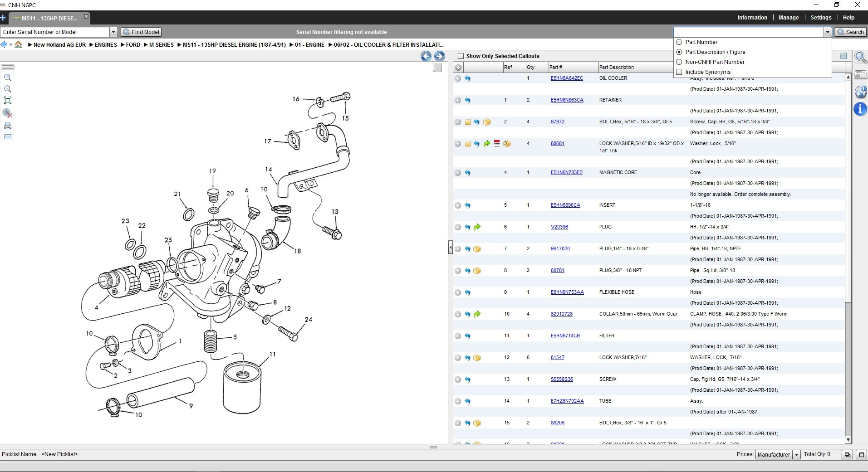Viewport: 868px width, 472px height.
Task: Open the drive icon in right sidebar
Action: (860, 74)
